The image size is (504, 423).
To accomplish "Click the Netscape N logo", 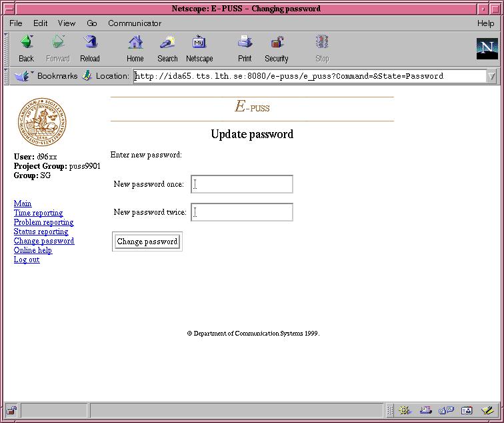I will [x=487, y=49].
